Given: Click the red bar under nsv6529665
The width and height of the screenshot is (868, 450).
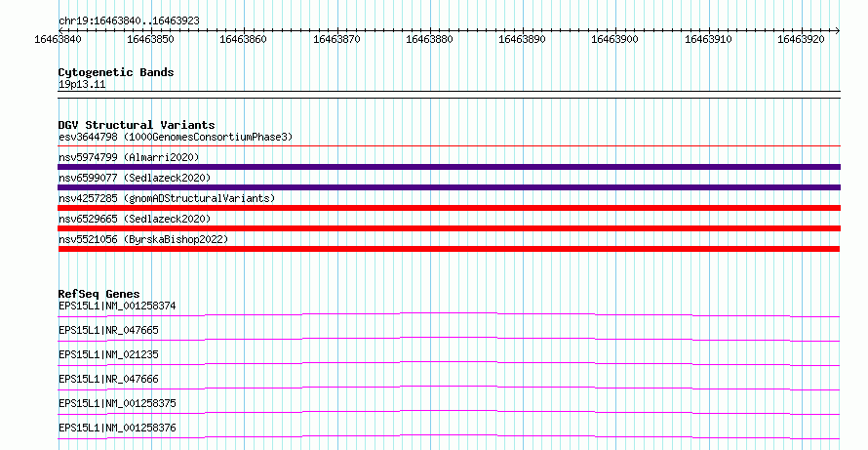Looking at the screenshot, I should click(449, 228).
